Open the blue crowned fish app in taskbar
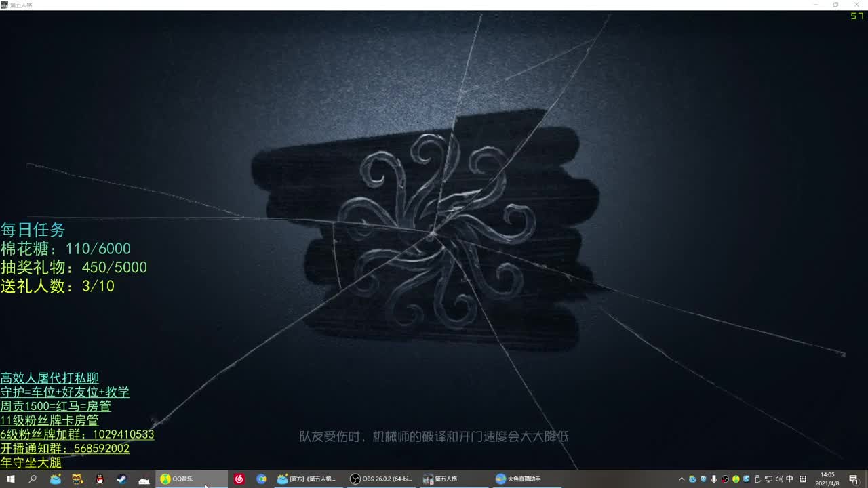The height and width of the screenshot is (488, 868). [56, 479]
